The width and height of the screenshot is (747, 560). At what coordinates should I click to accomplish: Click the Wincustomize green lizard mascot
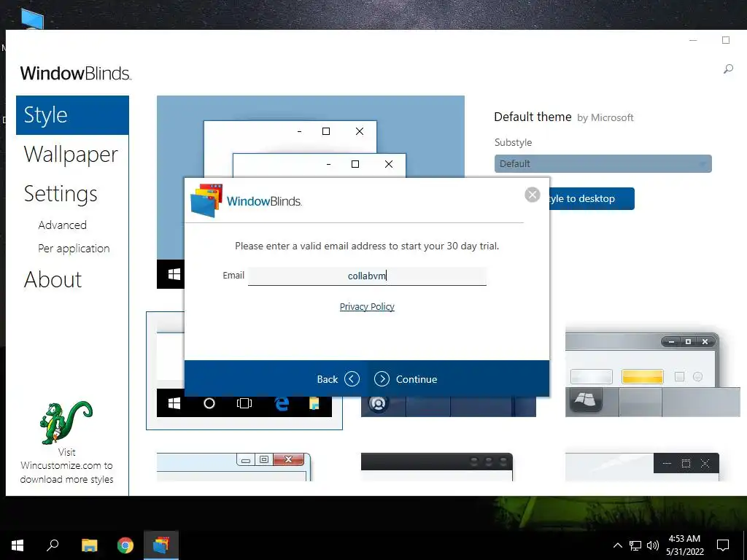click(x=66, y=422)
